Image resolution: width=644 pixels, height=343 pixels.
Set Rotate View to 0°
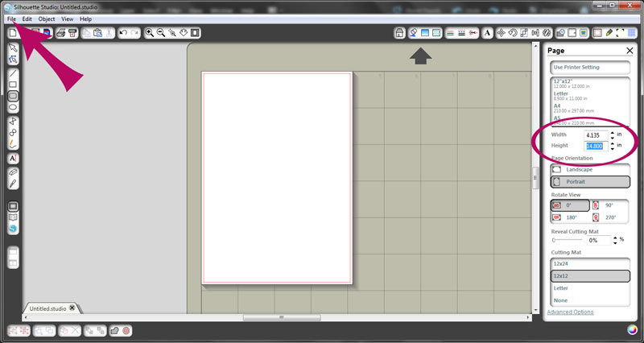click(570, 205)
